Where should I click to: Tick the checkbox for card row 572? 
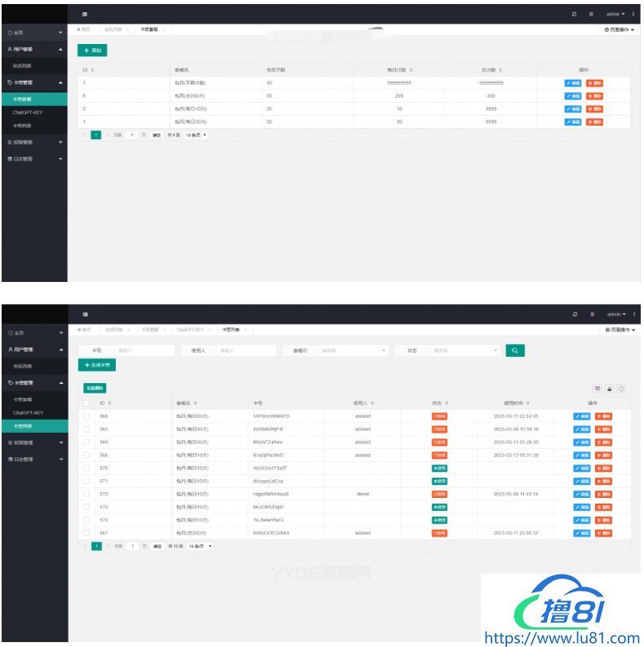[x=86, y=495]
